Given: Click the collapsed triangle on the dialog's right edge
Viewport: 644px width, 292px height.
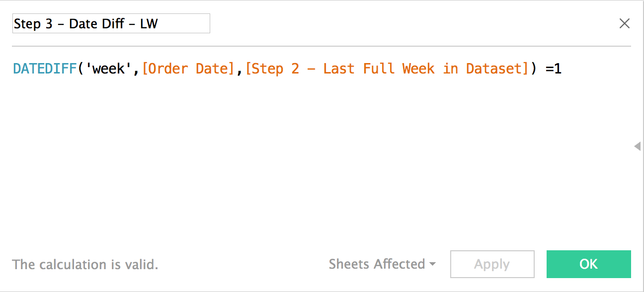Looking at the screenshot, I should point(638,146).
